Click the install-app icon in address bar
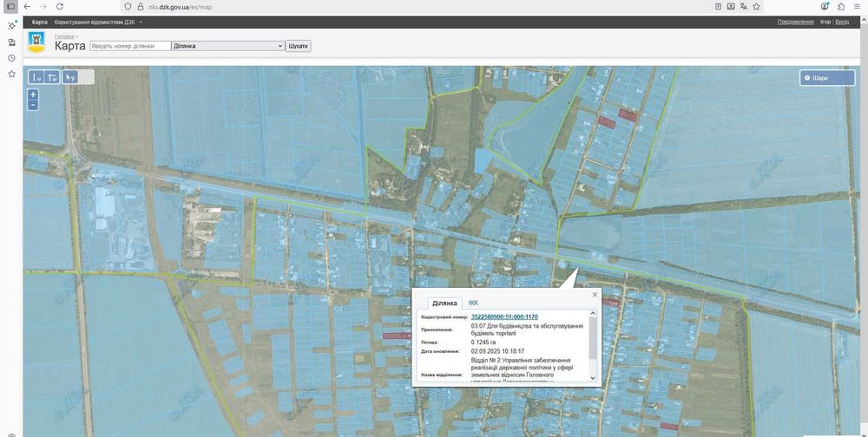 (731, 7)
